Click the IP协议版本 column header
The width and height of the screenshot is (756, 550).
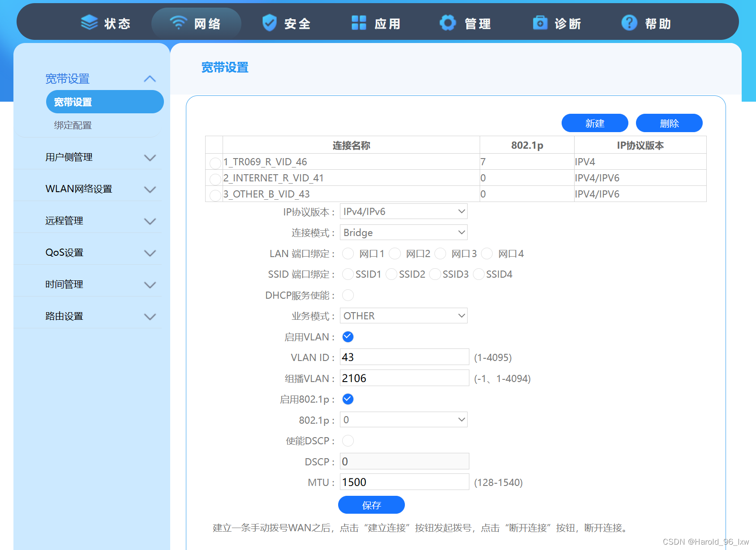tap(640, 146)
